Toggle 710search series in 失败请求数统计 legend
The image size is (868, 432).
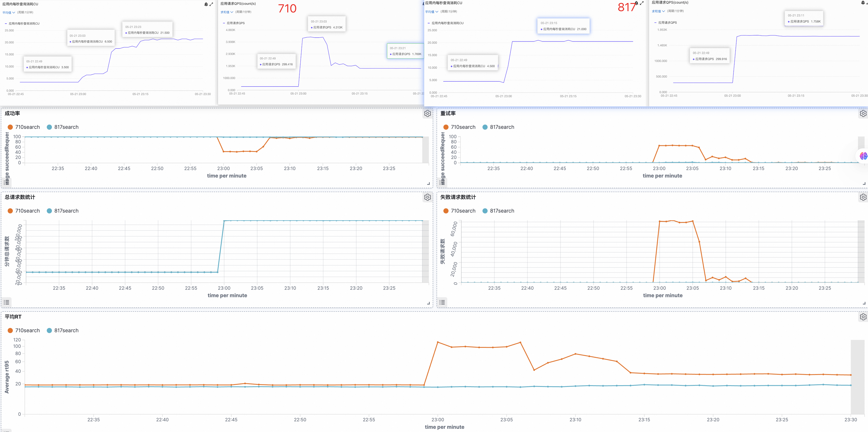coord(460,211)
